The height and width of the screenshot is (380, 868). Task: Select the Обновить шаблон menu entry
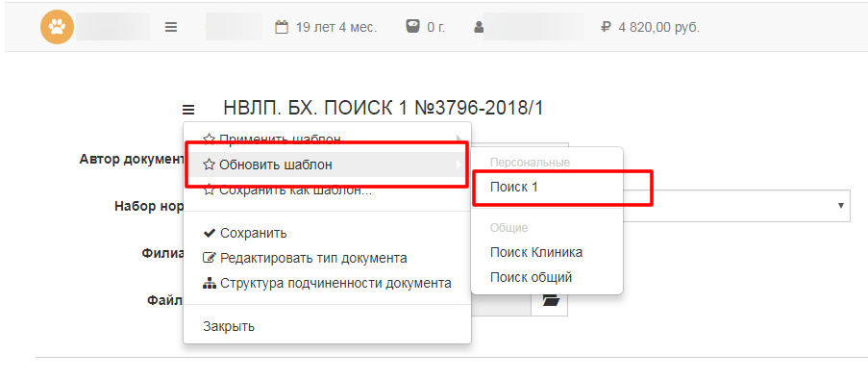pyautogui.click(x=327, y=165)
